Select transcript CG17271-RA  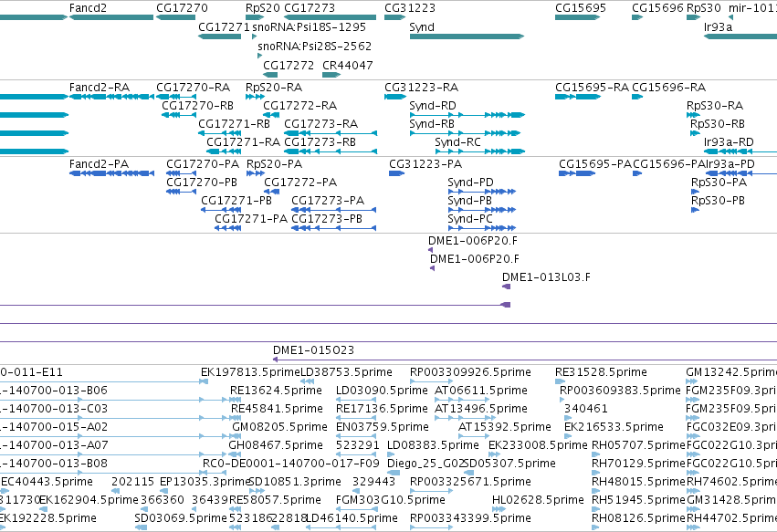pyautogui.click(x=224, y=151)
